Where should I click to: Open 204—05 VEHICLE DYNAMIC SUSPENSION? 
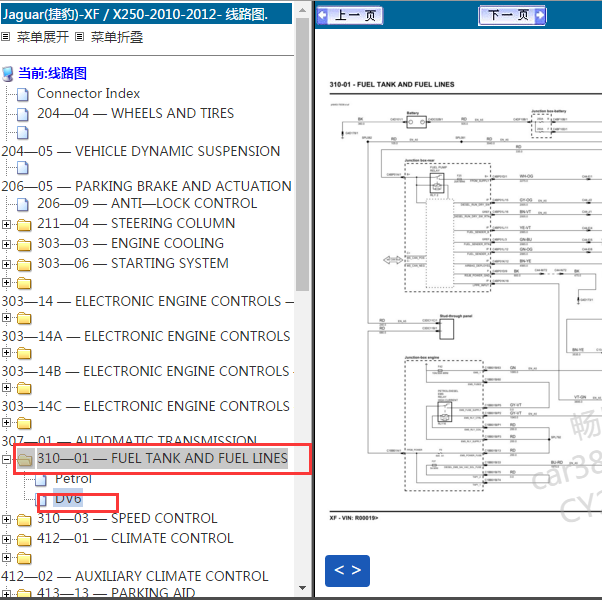click(x=141, y=151)
